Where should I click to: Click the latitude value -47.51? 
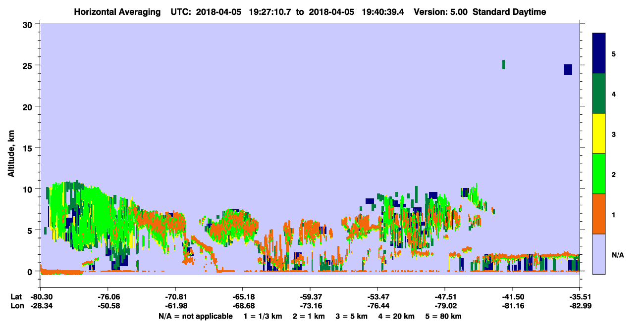click(x=444, y=297)
